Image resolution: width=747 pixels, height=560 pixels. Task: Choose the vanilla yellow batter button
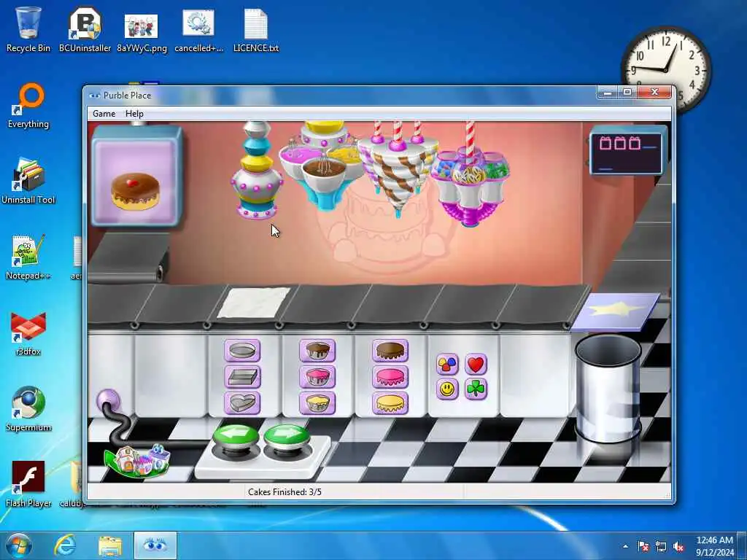(317, 403)
